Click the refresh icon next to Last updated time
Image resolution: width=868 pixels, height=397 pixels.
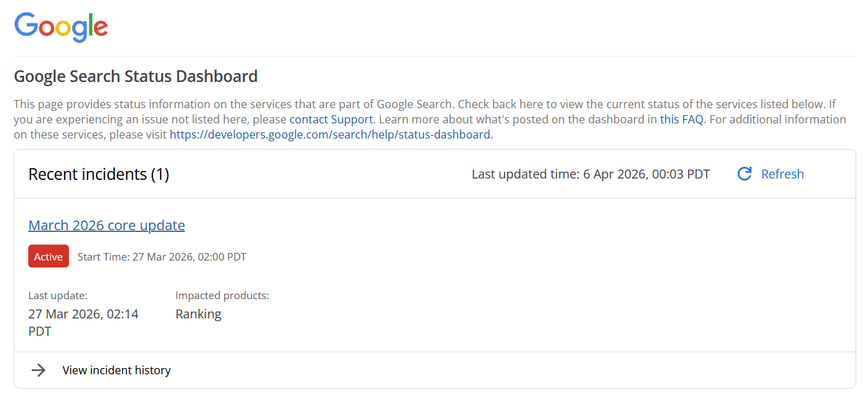745,174
